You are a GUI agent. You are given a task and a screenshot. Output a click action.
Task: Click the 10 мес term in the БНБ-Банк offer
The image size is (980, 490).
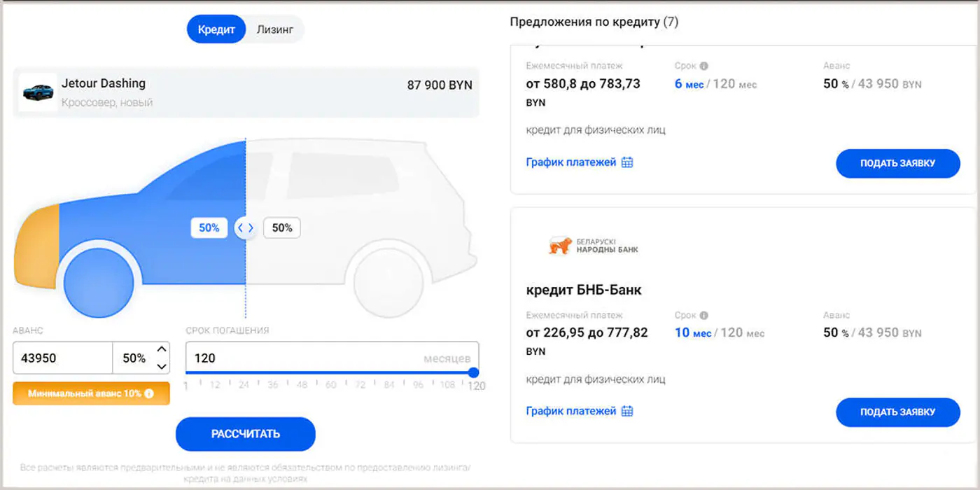693,332
